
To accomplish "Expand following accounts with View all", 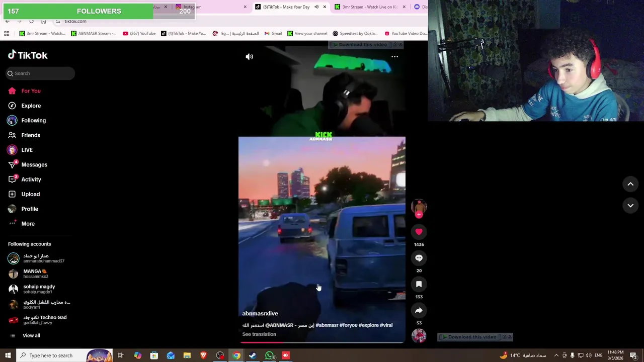I will pyautogui.click(x=24, y=335).
